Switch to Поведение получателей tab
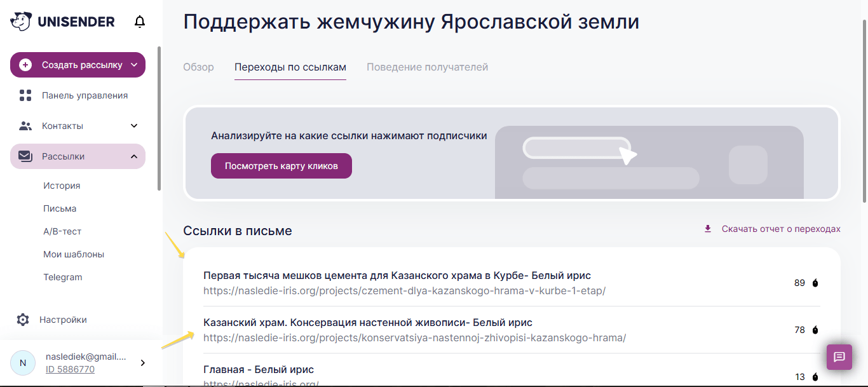The height and width of the screenshot is (387, 868). click(x=427, y=67)
